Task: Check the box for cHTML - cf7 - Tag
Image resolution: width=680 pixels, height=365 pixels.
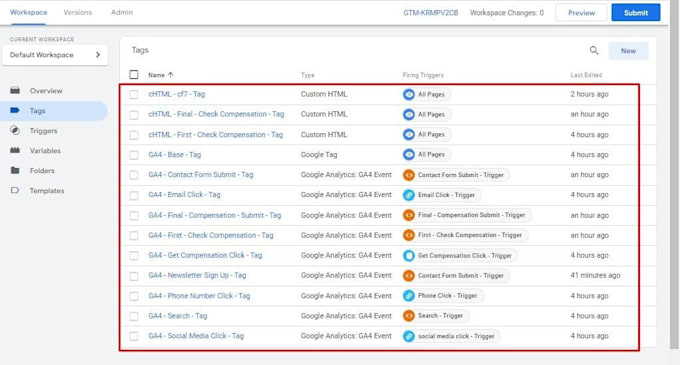Action: (134, 95)
